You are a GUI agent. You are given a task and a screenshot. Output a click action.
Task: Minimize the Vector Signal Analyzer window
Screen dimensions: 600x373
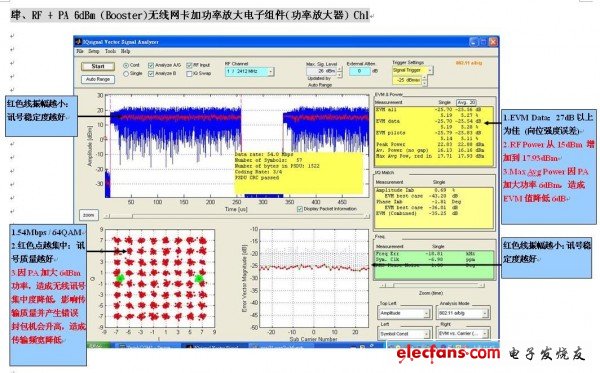pyautogui.click(x=473, y=41)
